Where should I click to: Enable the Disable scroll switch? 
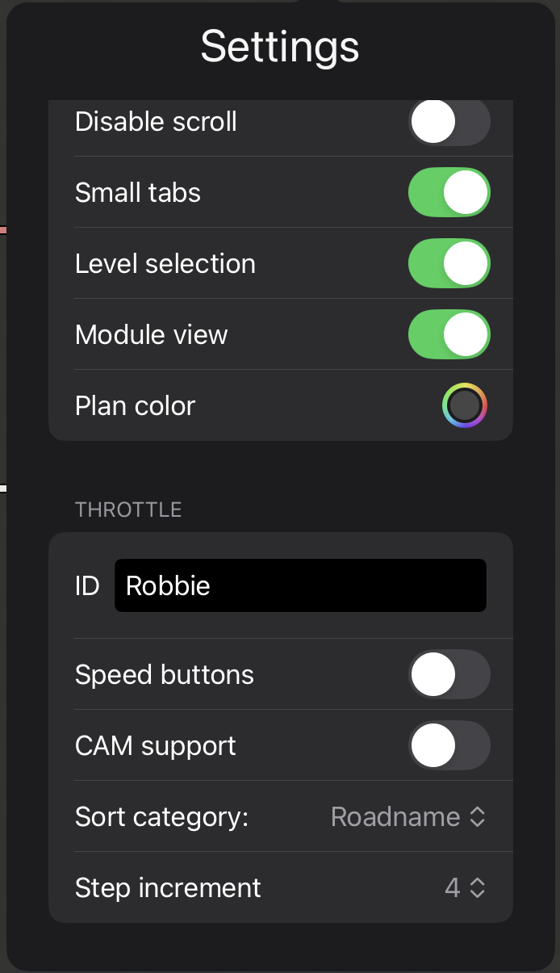[x=449, y=123]
